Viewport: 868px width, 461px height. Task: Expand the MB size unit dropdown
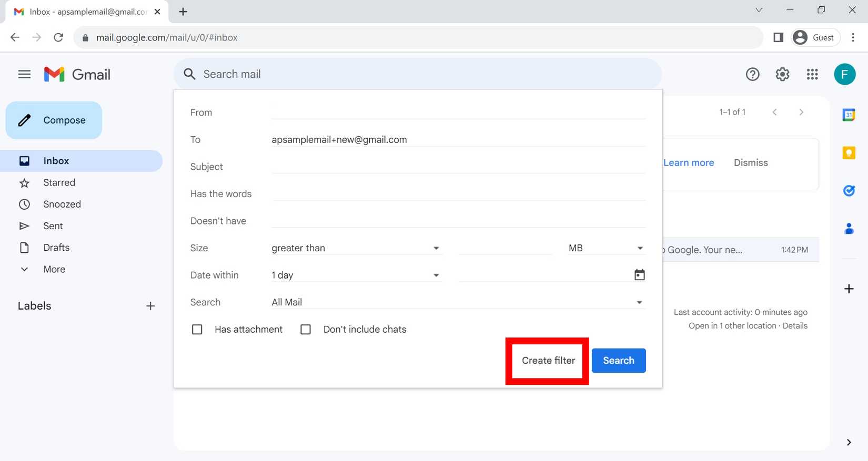605,248
